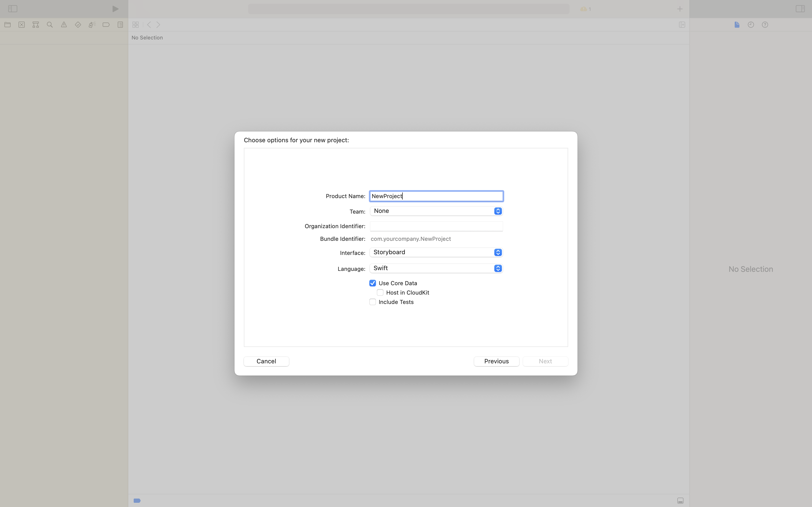Uncheck the Use Core Data checkbox
The image size is (812, 507).
372,283
